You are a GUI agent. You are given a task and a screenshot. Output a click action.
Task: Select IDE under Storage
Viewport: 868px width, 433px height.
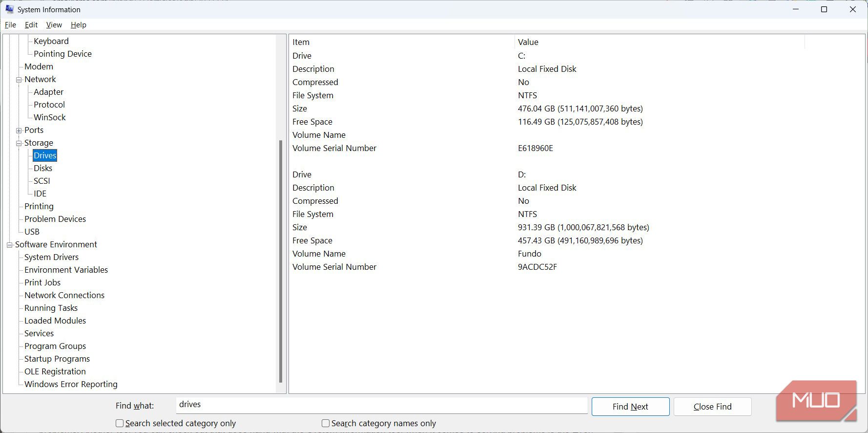(x=40, y=194)
